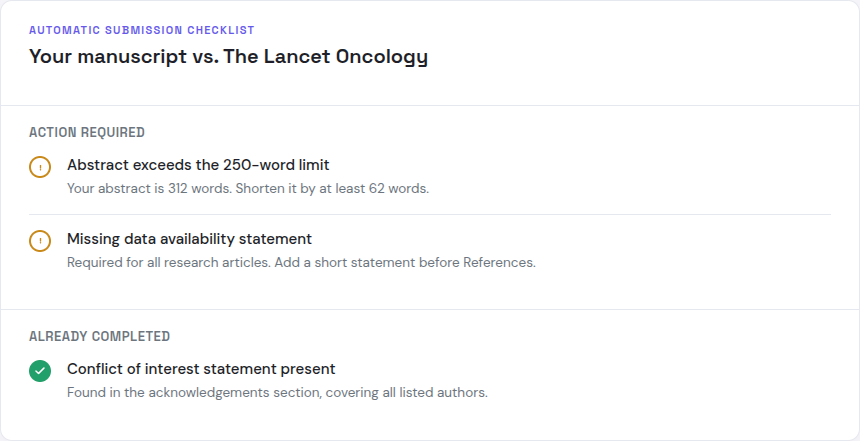Image resolution: width=860 pixels, height=441 pixels.
Task: Click the warning icon beside the missing data availability item
Action: click(40, 242)
